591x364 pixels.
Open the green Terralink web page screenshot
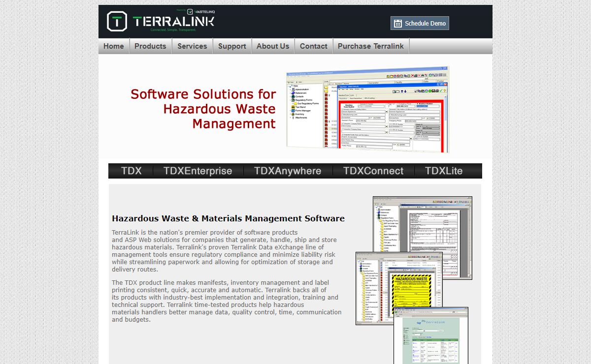click(x=431, y=335)
